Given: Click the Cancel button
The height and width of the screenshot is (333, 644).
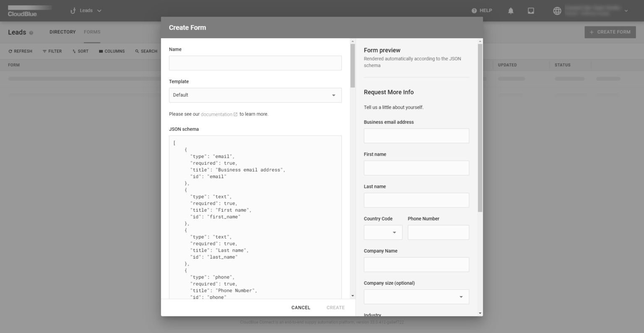Looking at the screenshot, I should coord(301,307).
